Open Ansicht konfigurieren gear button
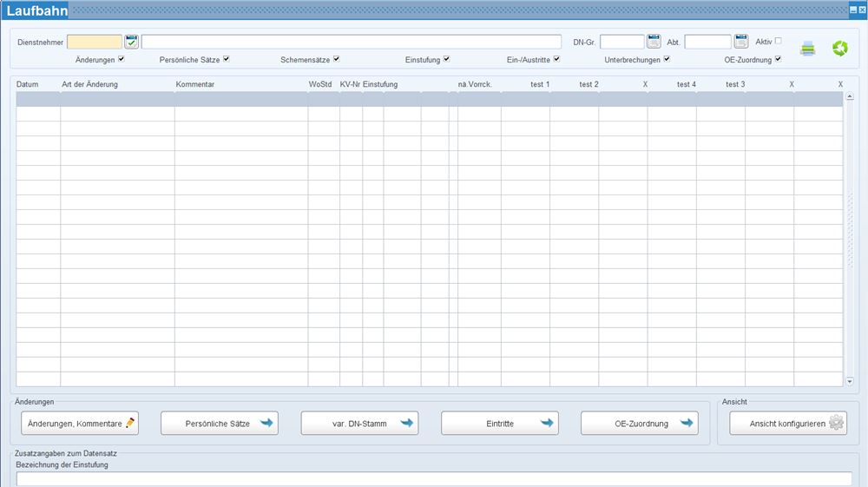The image size is (868, 487). coord(787,424)
